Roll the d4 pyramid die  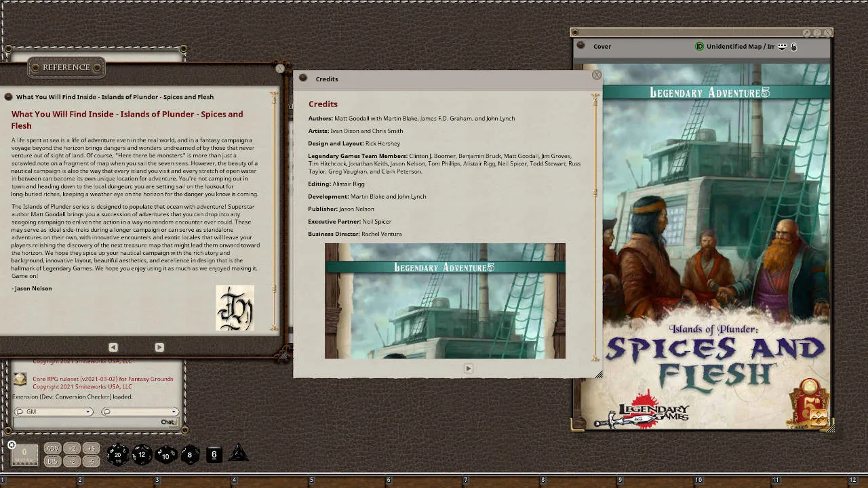238,454
